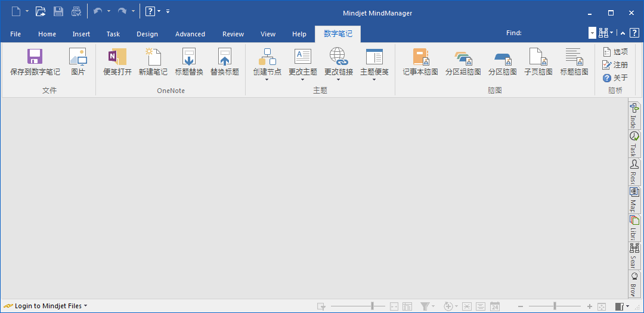Screen dimensions: 644x313
Task: Click the New document icon
Action: [16, 11]
